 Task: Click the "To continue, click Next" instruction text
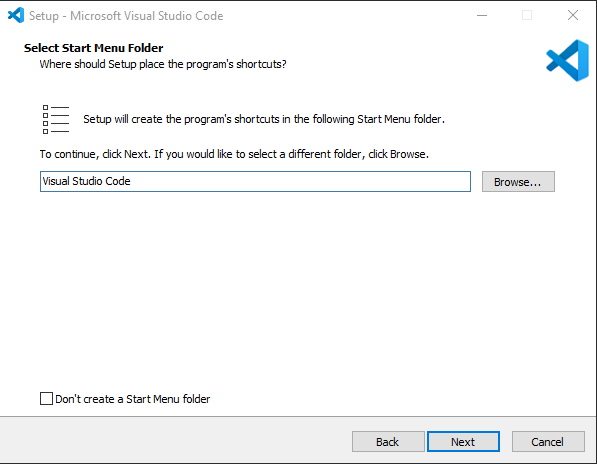pyautogui.click(x=234, y=154)
